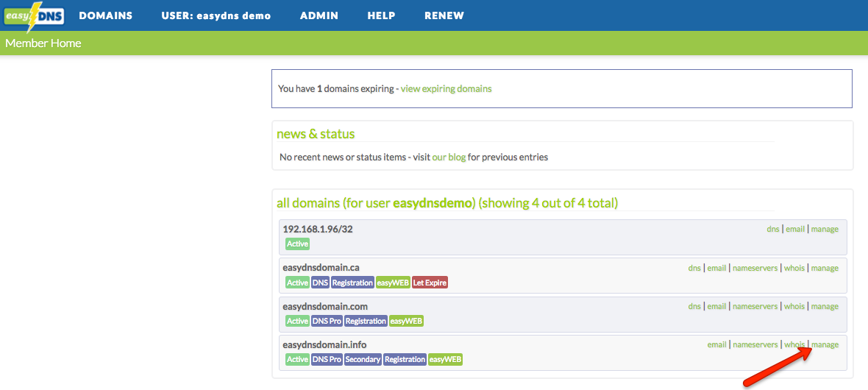This screenshot has height=390, width=868.
Task: Open email for 192.168.1.96/32
Action: [795, 230]
